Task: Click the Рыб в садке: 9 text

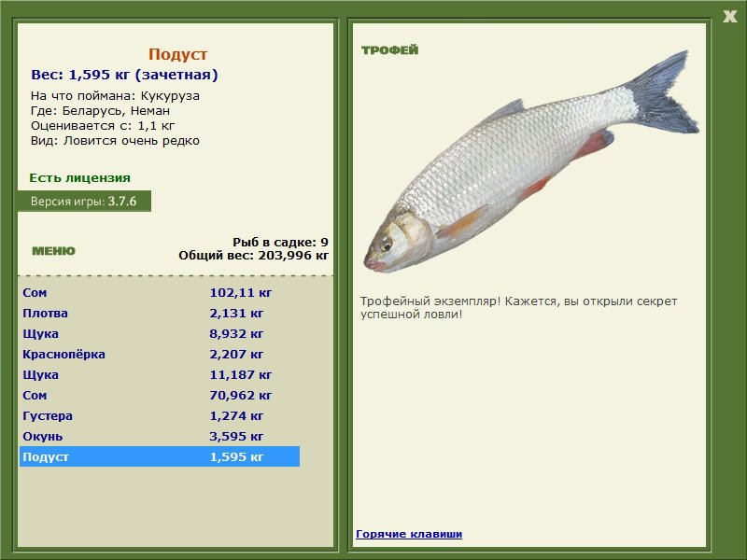Action: coord(280,242)
